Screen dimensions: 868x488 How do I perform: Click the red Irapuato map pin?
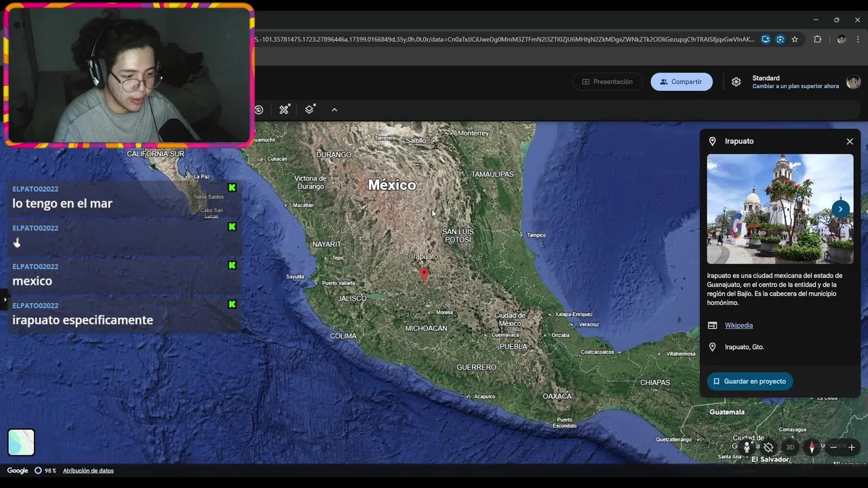tap(424, 274)
